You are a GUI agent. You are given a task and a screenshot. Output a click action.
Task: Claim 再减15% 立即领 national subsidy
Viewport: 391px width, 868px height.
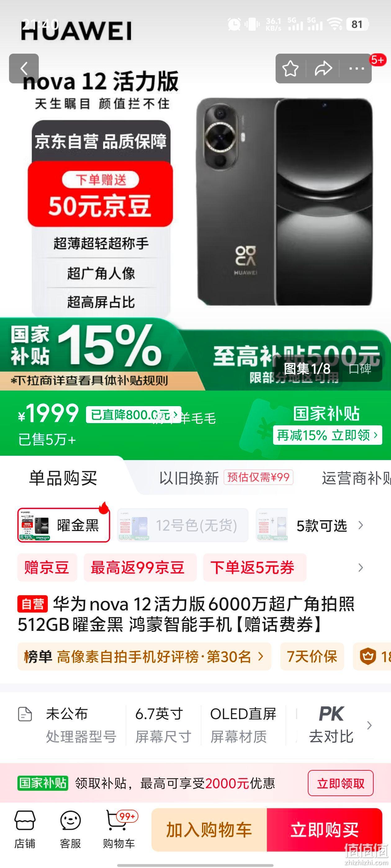(327, 435)
